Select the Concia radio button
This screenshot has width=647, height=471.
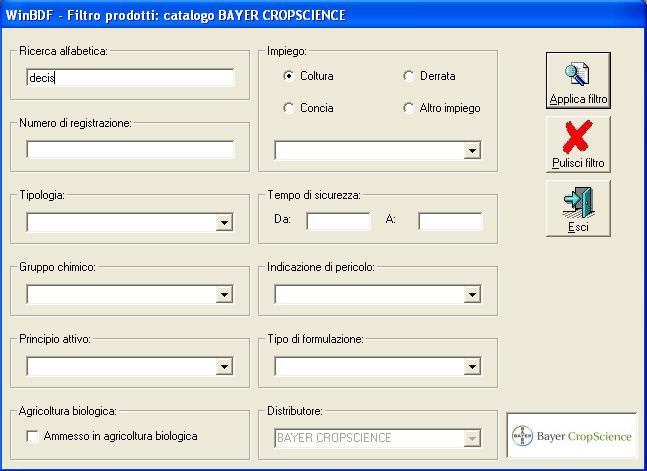(x=289, y=108)
